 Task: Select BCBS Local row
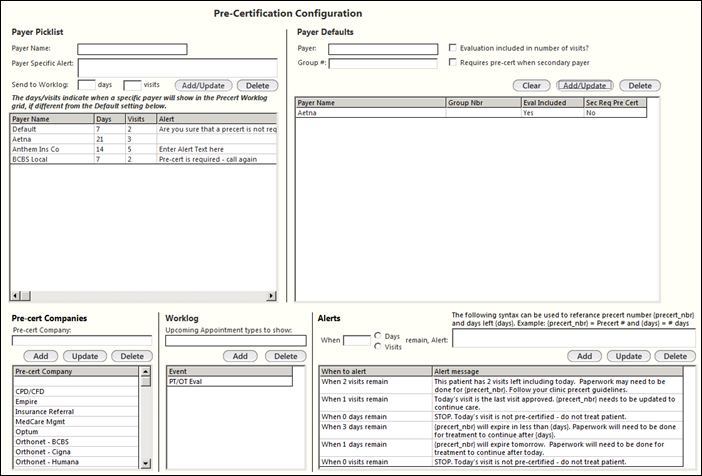(x=144, y=159)
